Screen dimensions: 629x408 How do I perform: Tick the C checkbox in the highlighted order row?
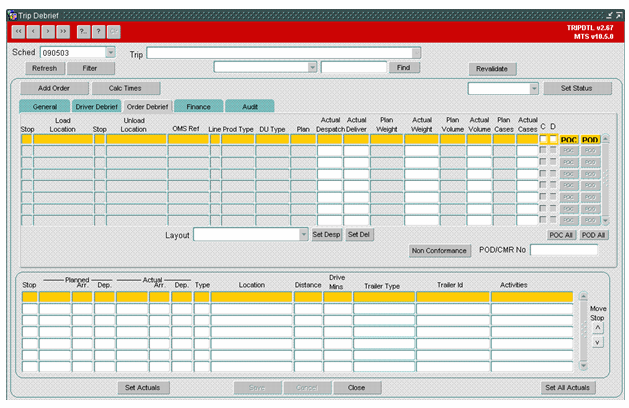(x=543, y=139)
